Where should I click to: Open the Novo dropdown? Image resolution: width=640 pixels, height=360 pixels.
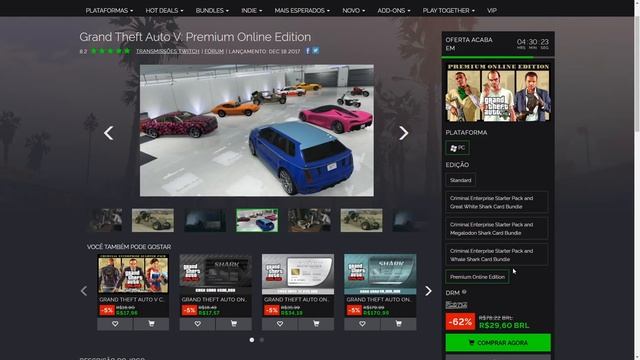353,10
